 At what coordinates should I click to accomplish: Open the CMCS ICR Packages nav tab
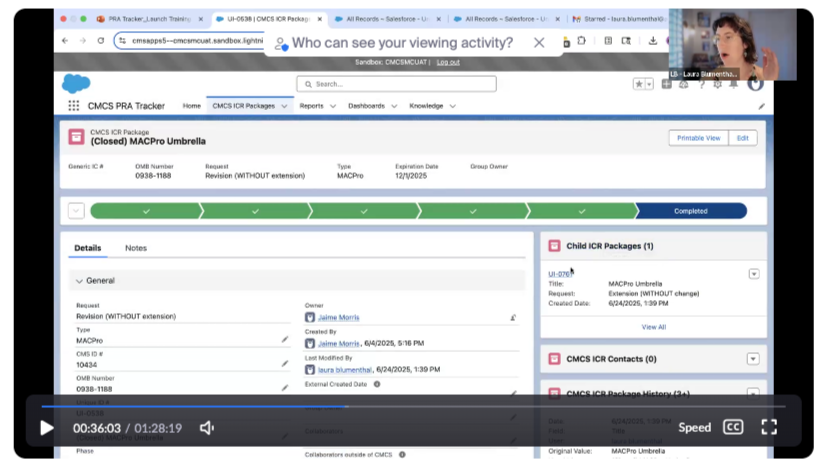pyautogui.click(x=243, y=106)
